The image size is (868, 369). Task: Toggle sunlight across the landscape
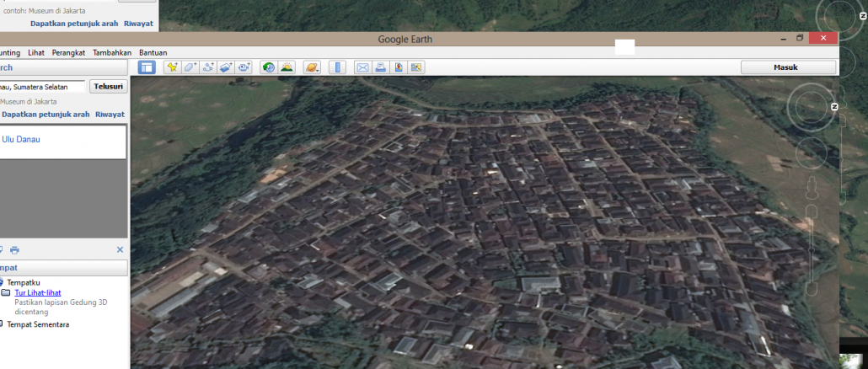pyautogui.click(x=287, y=67)
